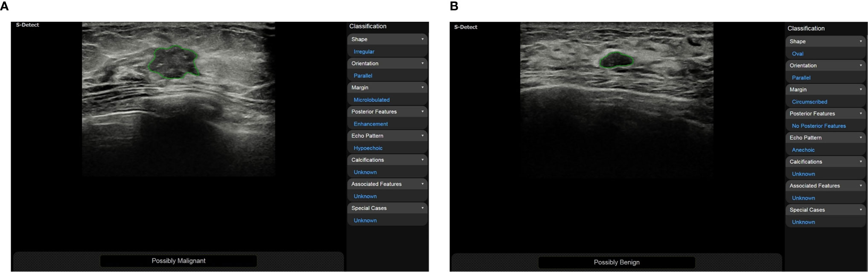Screen dimensions: 868x272
Task: Click the Possibly Malignant result box
Action: coord(178,261)
